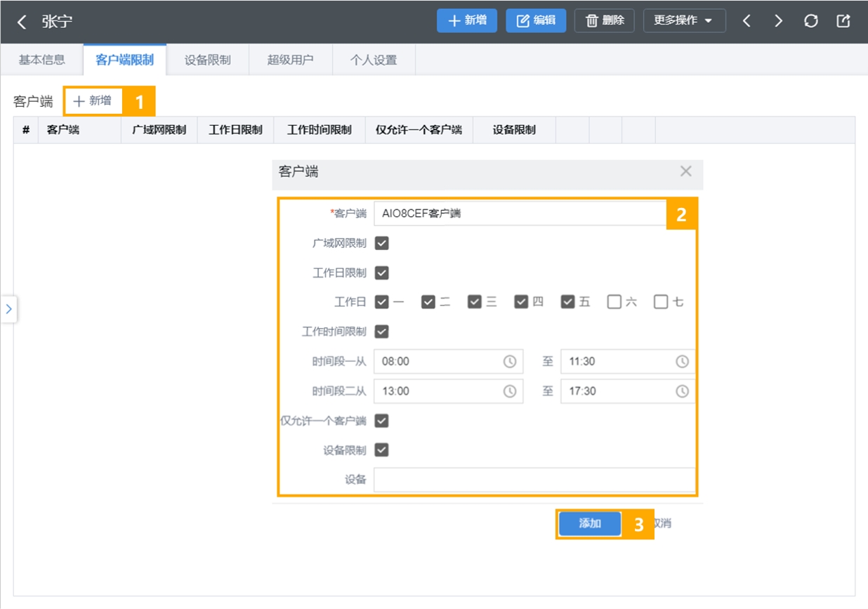Click the blue 新增 button in the header
868x609 pixels.
[467, 20]
